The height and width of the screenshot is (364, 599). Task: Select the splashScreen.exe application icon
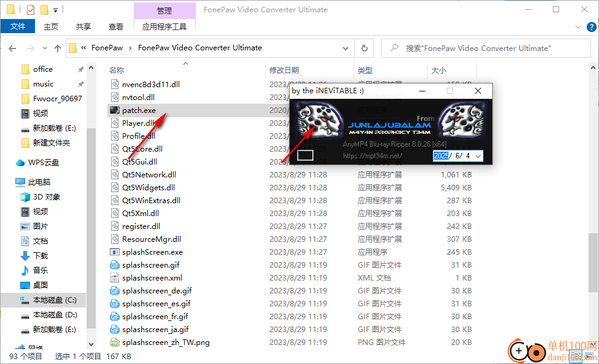coord(115,252)
